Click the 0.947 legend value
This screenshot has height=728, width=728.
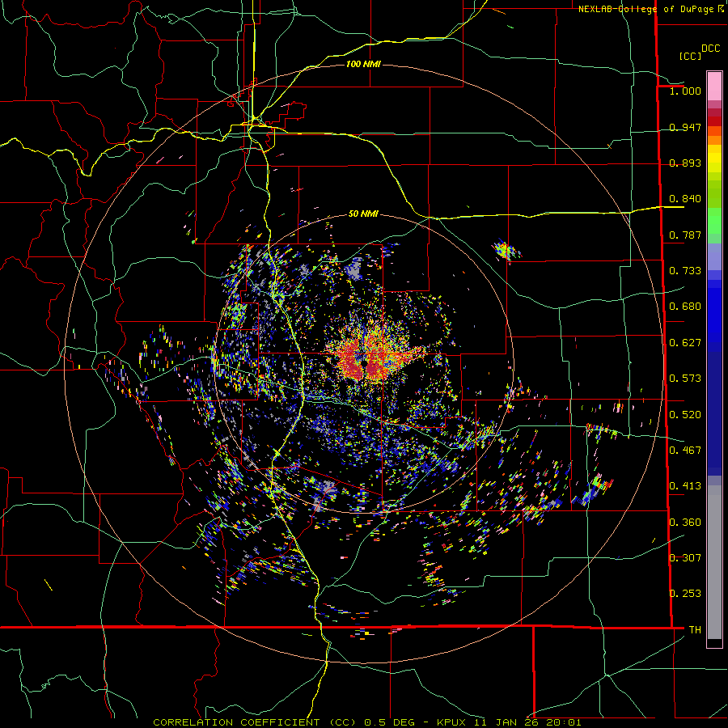[x=685, y=127]
